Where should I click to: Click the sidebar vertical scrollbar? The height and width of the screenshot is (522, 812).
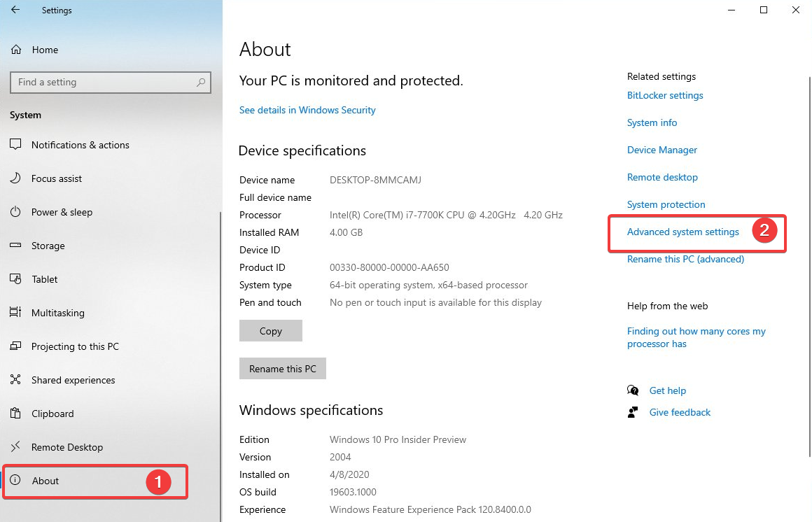coord(220,367)
